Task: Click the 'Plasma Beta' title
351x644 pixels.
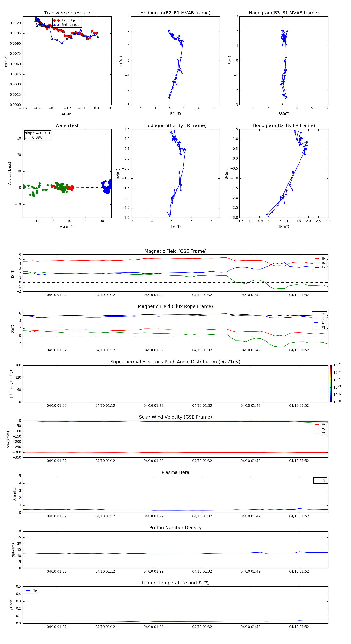Action: [175, 472]
